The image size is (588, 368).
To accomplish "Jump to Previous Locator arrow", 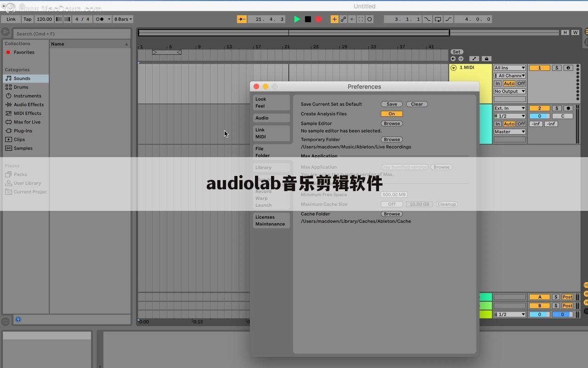I will coord(453,59).
